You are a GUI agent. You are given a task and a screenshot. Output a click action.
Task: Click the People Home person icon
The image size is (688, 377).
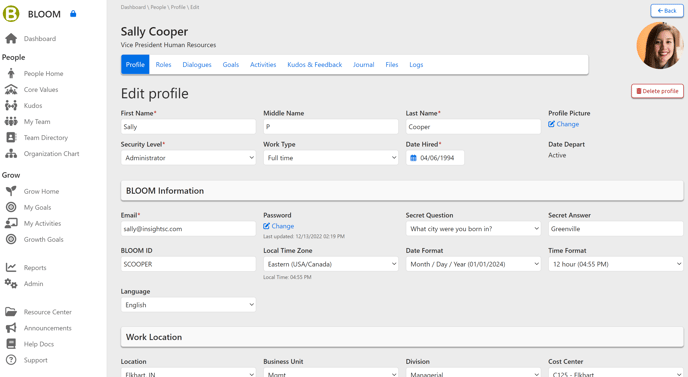pyautogui.click(x=11, y=73)
